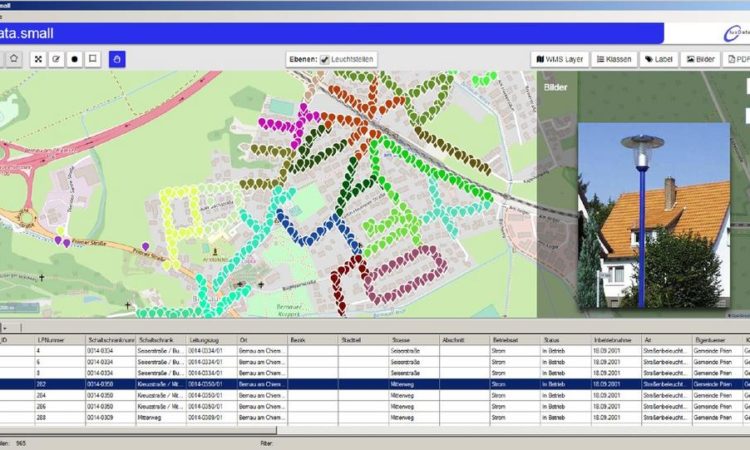The width and height of the screenshot is (750, 450).
Task: Click the Ort cell in row 286
Action: [x=263, y=406]
